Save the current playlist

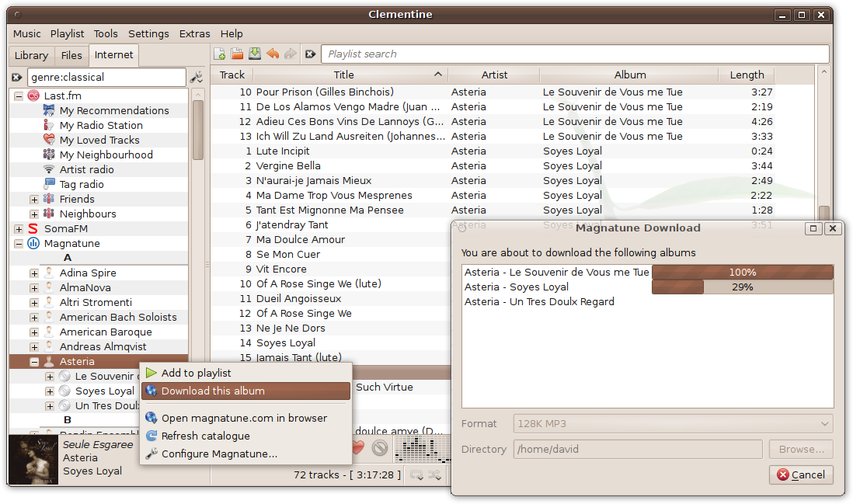255,54
